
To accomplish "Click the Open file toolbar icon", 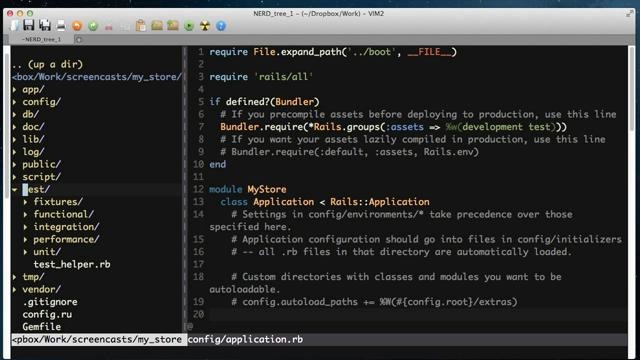I will 14,25.
